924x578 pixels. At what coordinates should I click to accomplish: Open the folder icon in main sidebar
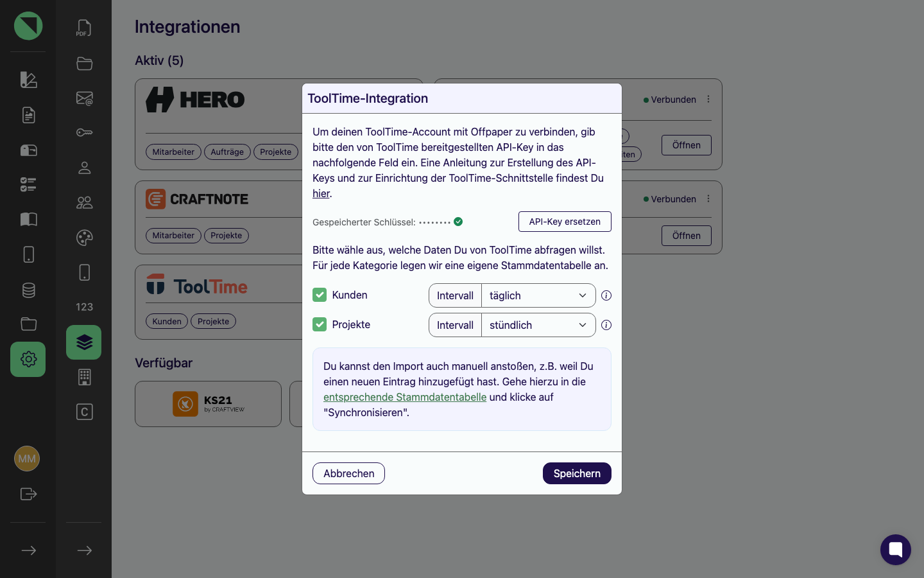click(28, 324)
